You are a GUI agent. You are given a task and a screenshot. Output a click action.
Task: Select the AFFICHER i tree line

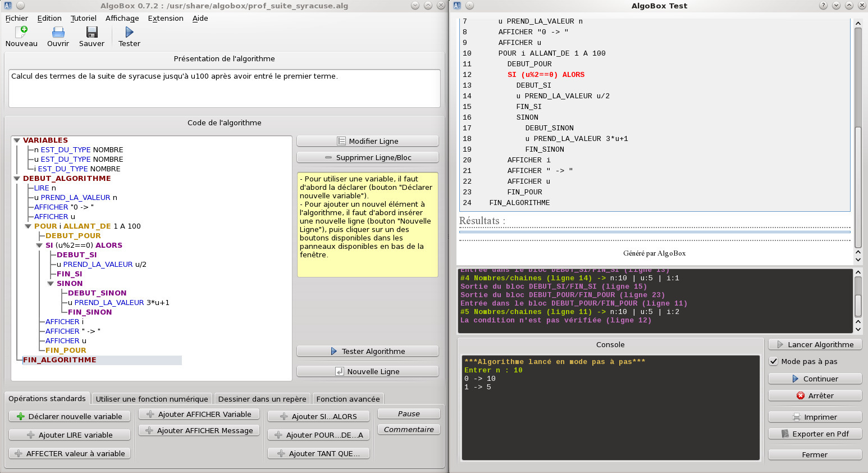tap(65, 322)
